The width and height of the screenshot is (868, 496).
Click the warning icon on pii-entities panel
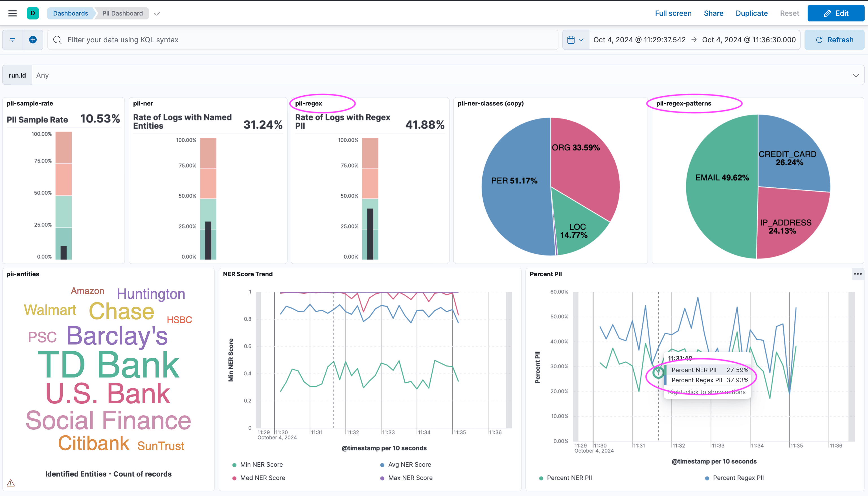(x=10, y=483)
